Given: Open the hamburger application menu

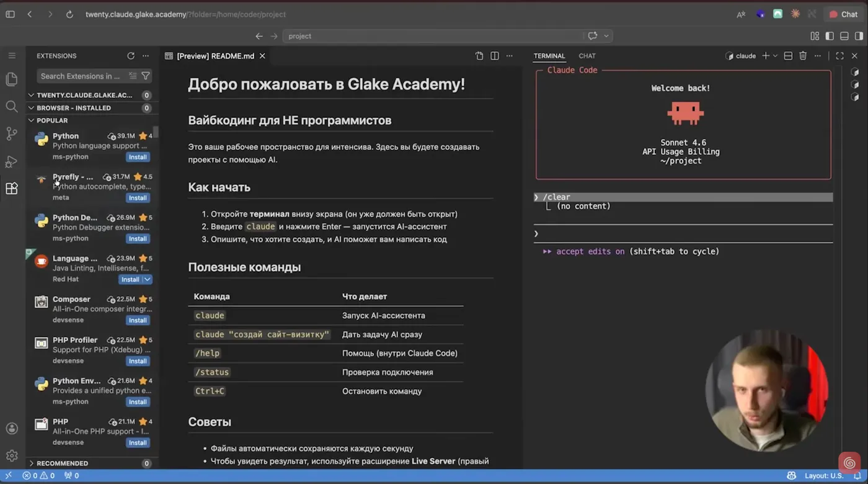Looking at the screenshot, I should [x=12, y=56].
